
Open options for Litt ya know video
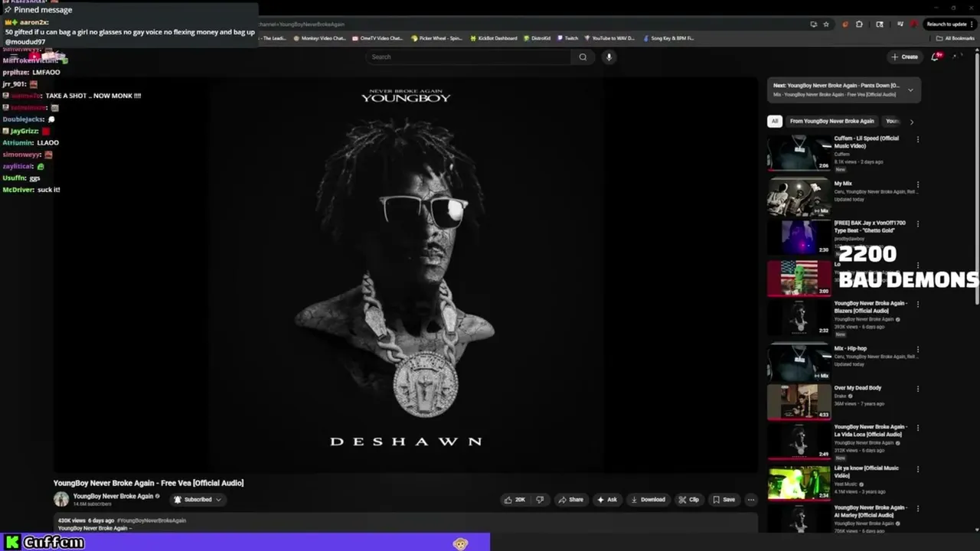coord(917,469)
